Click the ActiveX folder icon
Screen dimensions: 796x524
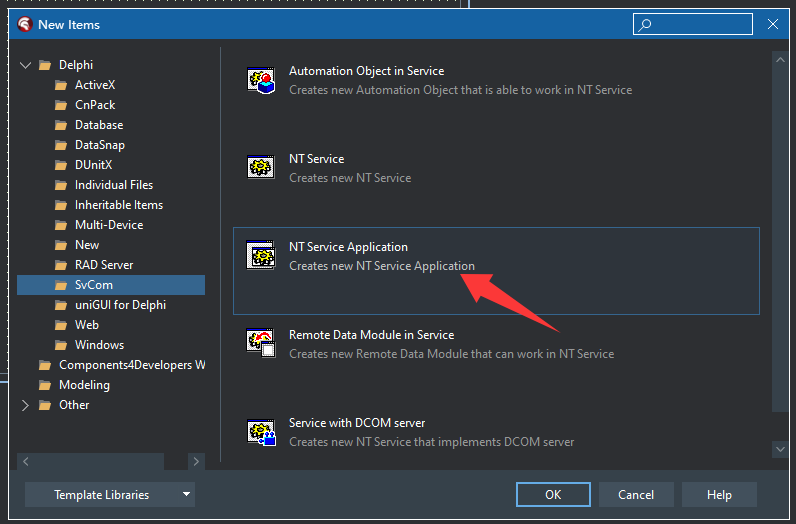pyautogui.click(x=61, y=85)
